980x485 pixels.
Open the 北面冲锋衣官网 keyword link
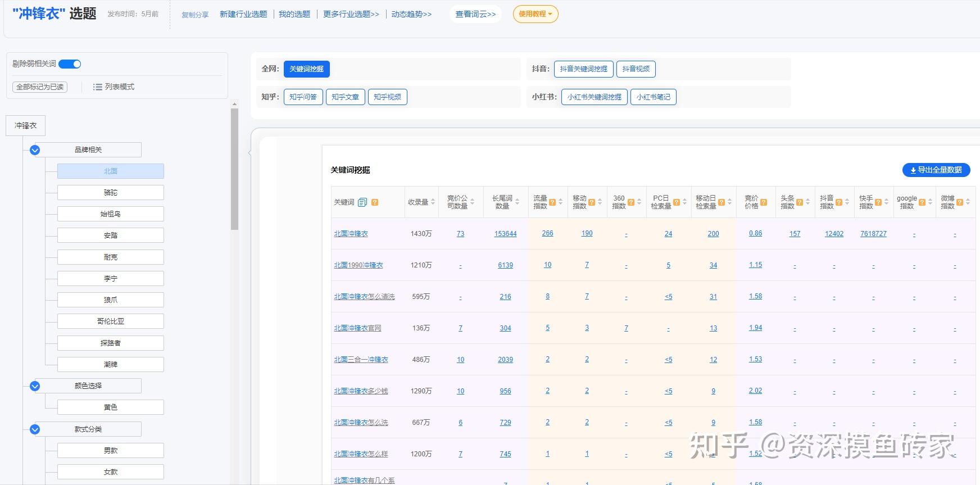click(x=357, y=328)
